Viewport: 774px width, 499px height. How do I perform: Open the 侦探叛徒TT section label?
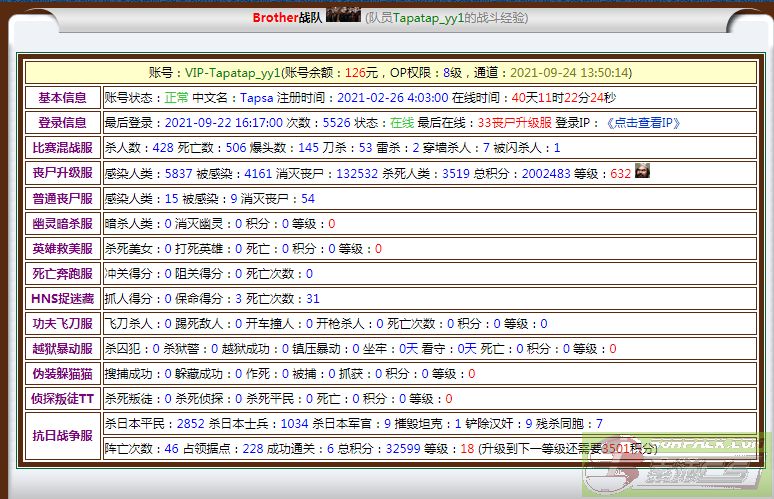click(62, 399)
